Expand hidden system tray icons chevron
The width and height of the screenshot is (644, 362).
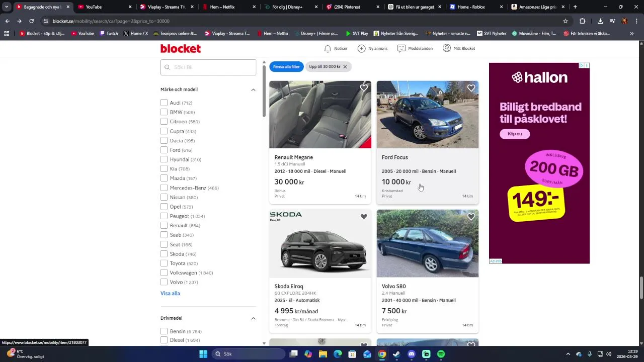click(x=568, y=354)
